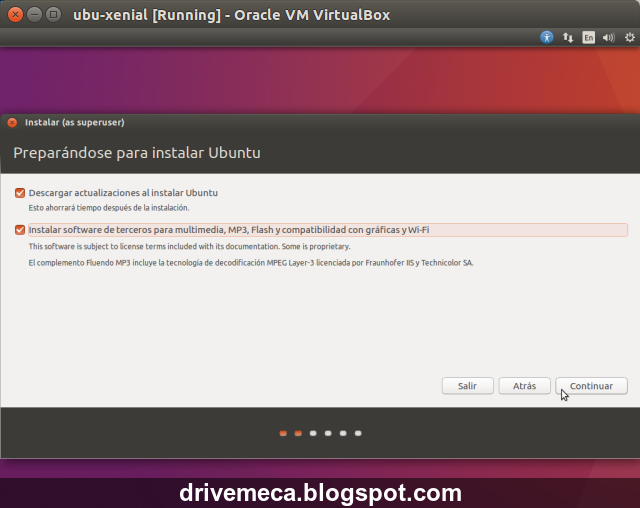
Task: Click the 'Preparándose para instalar Ubuntu' heading
Action: (x=137, y=153)
